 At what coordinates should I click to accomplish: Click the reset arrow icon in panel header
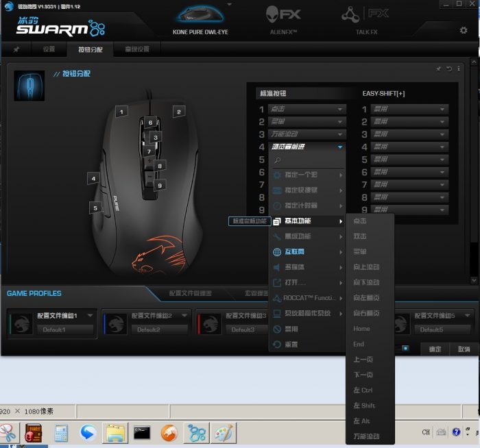[x=449, y=69]
